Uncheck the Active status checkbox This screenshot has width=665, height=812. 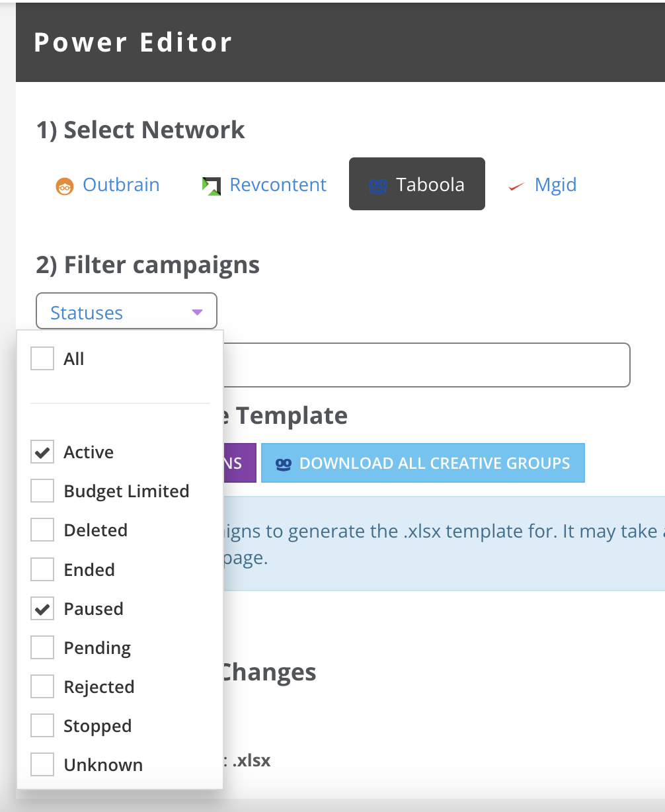coord(42,452)
